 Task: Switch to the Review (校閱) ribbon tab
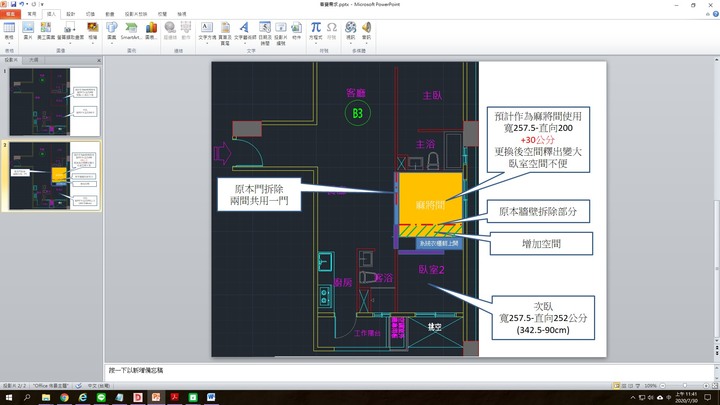[x=162, y=14]
